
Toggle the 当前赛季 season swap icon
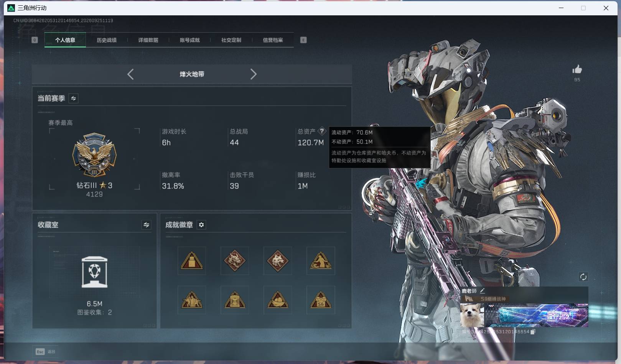(73, 98)
